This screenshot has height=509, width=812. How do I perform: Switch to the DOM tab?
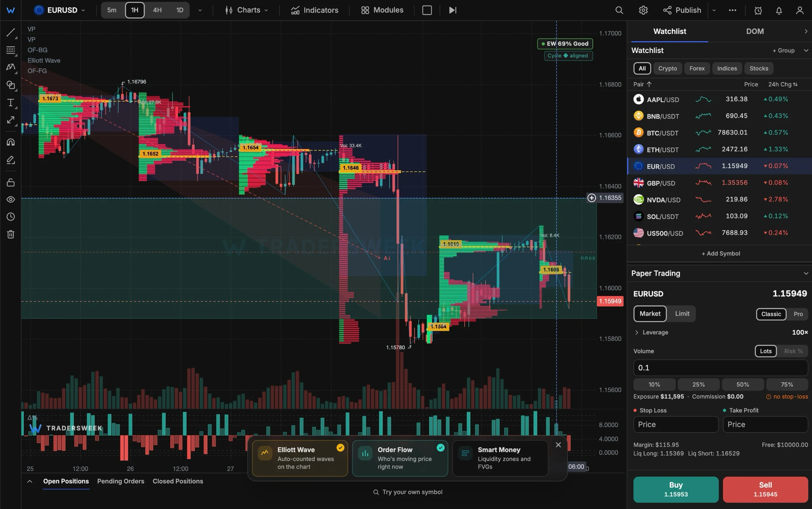(755, 31)
